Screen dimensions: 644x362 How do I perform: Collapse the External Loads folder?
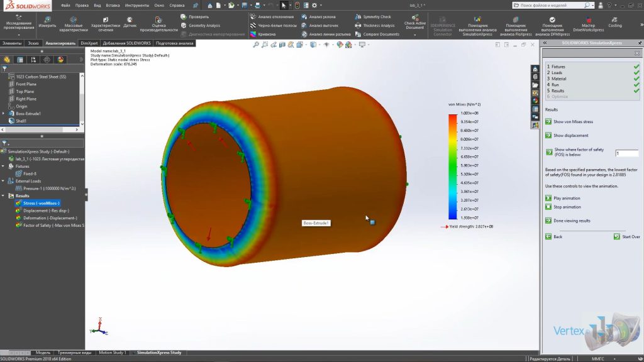(x=3, y=181)
